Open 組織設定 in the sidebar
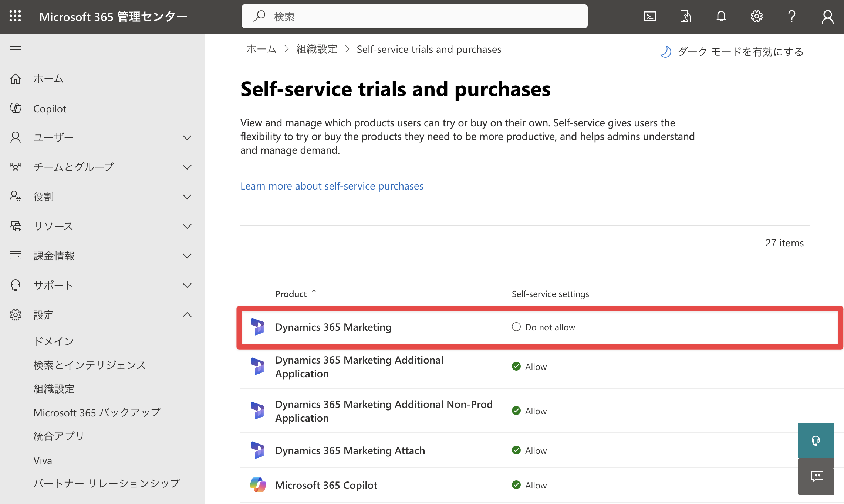 point(54,389)
